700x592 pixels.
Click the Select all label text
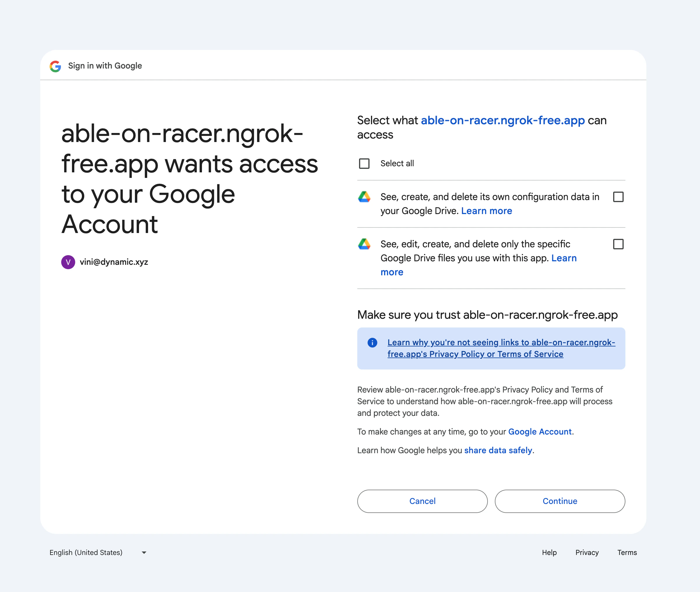point(397,163)
